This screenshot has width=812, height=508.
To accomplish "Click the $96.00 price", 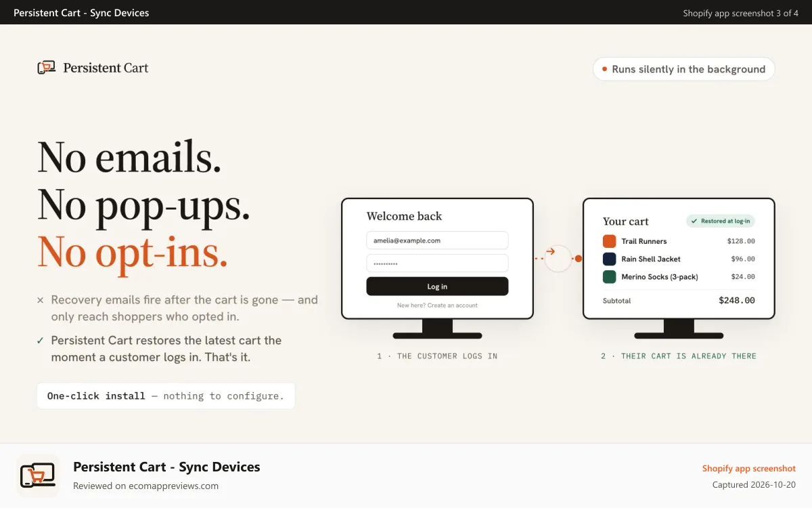I will [x=743, y=259].
